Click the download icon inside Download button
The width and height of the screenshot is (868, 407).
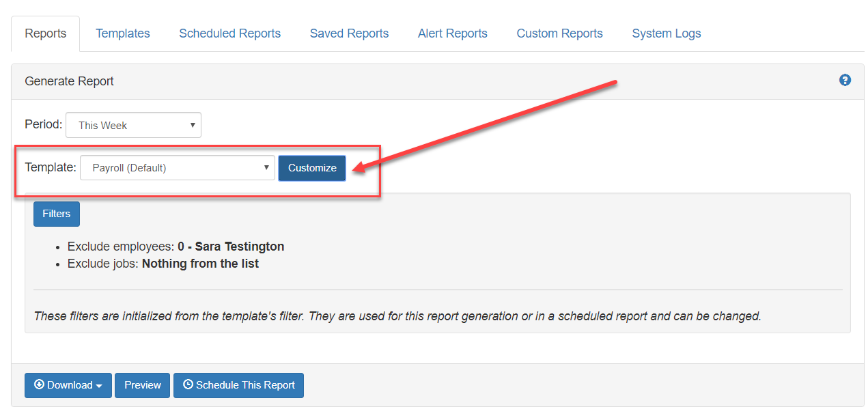click(41, 385)
